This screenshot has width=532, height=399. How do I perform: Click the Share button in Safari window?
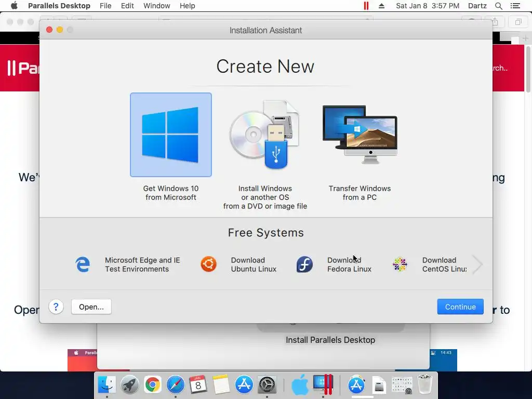[496, 22]
